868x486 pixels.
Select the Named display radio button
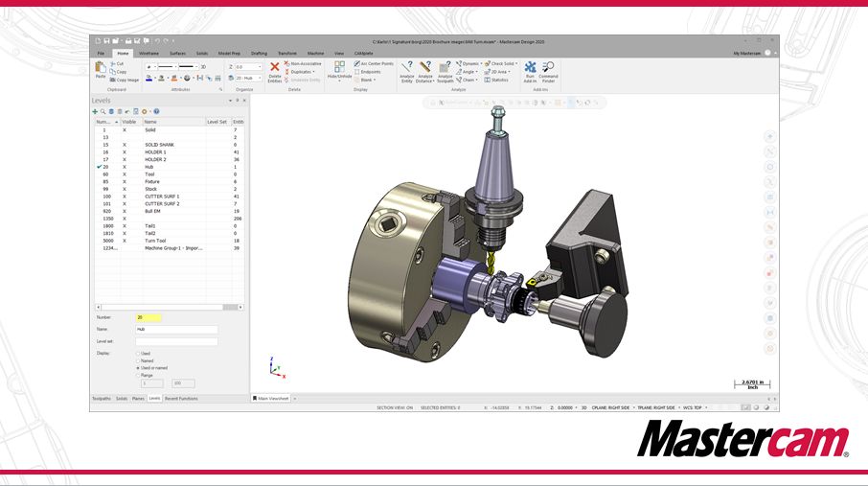click(138, 360)
